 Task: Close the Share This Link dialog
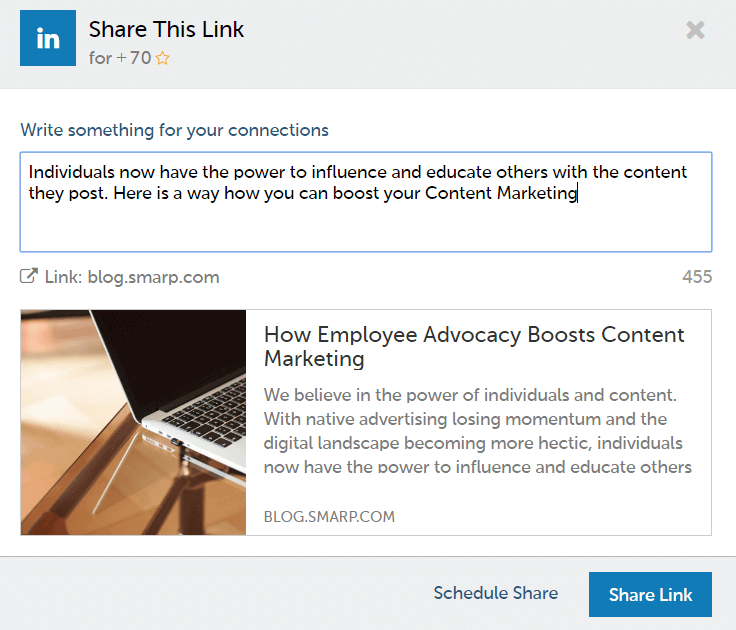click(x=696, y=31)
